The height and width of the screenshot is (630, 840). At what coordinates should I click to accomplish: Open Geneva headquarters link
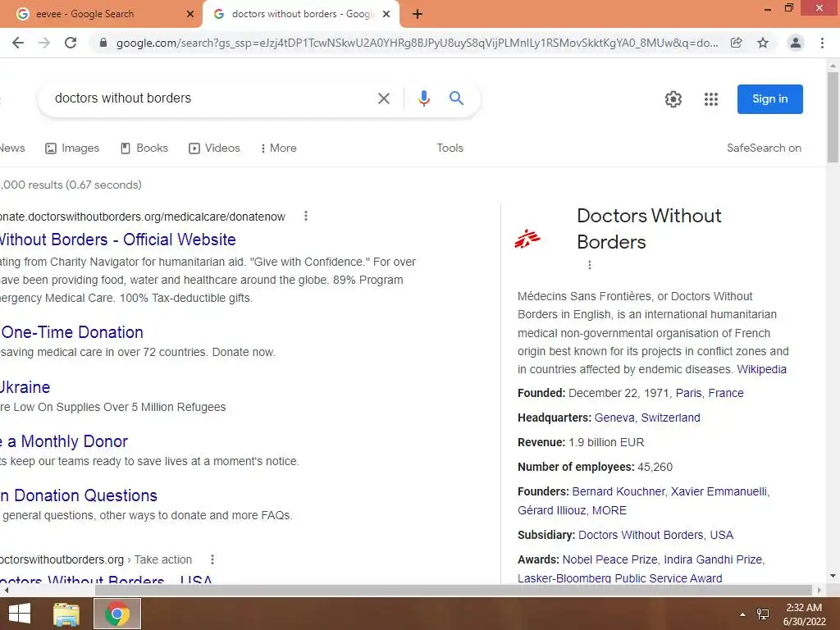614,418
